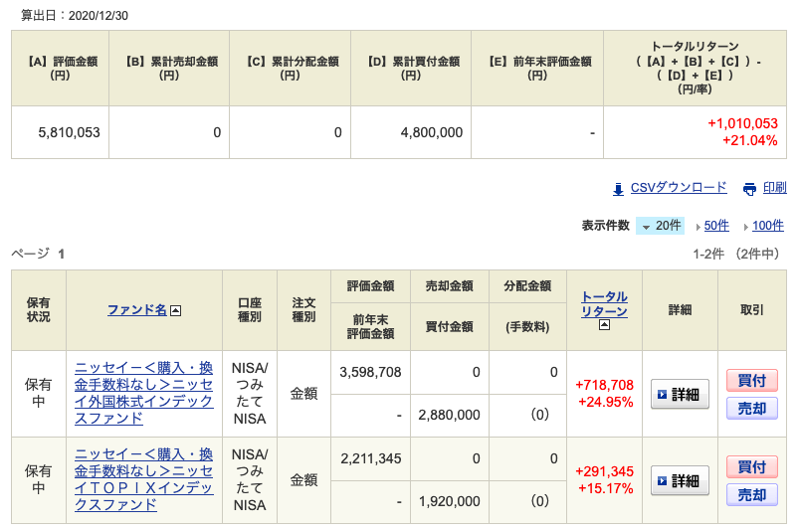
Task: Click 【C】累計分配金額 header cell
Action: coord(290,69)
